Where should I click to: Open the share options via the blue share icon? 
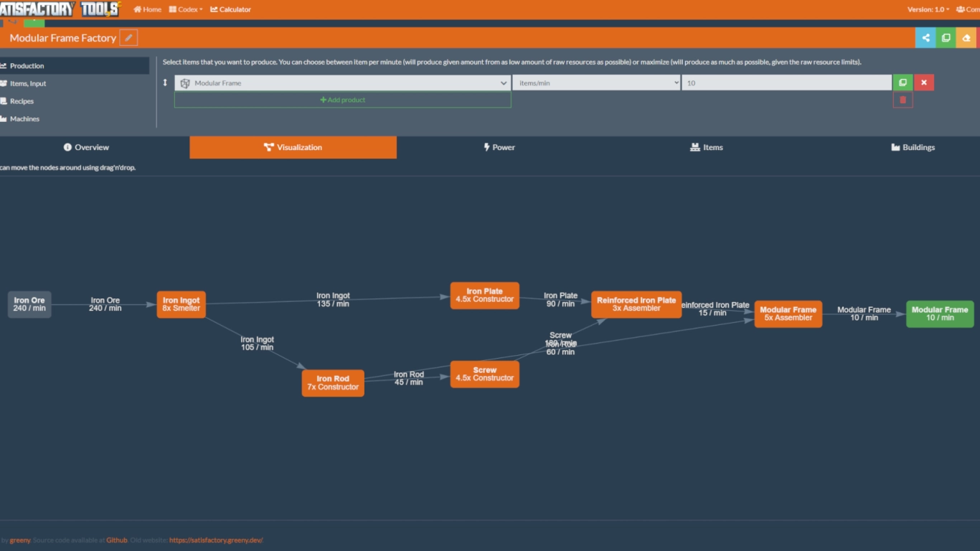925,37
